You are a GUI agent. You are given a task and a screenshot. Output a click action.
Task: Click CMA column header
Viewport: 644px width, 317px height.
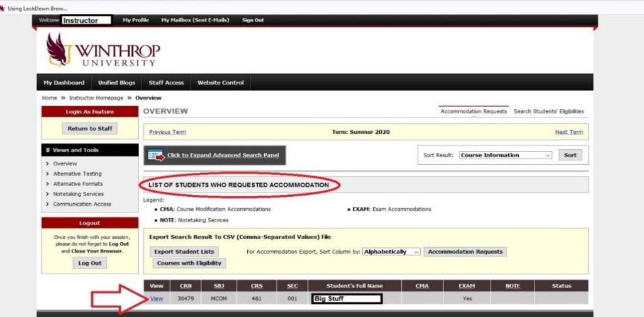[x=422, y=286]
